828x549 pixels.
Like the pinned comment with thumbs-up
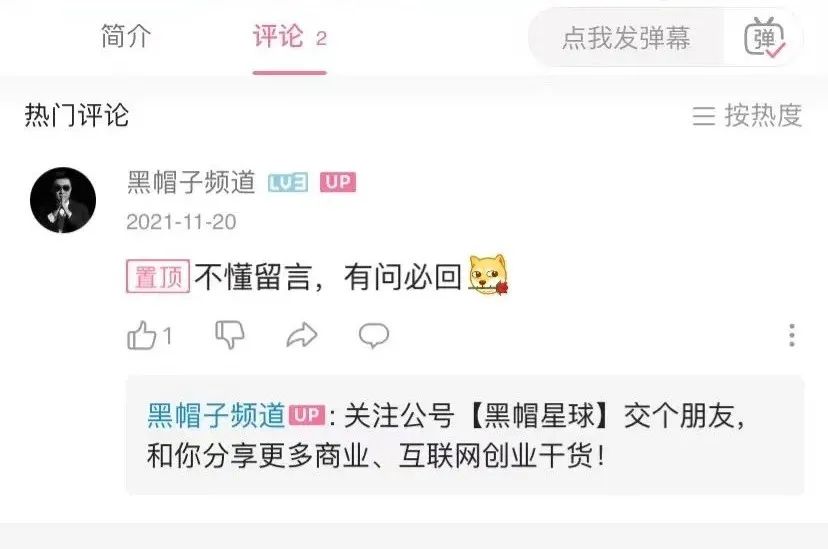142,335
